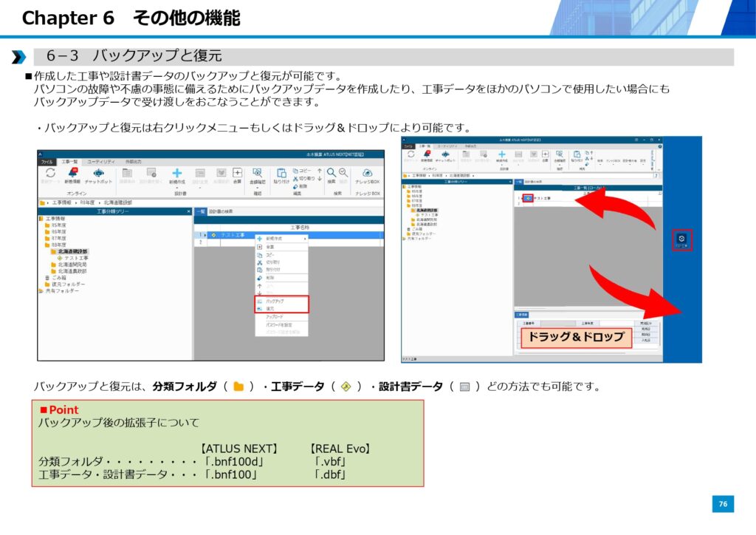Open the チャットボット icon in left ribbon
756x535 pixels.
(98, 173)
